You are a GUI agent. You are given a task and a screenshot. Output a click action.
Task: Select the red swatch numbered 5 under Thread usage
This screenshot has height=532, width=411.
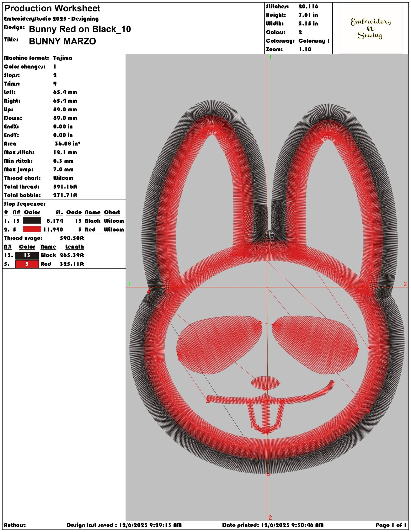click(27, 264)
